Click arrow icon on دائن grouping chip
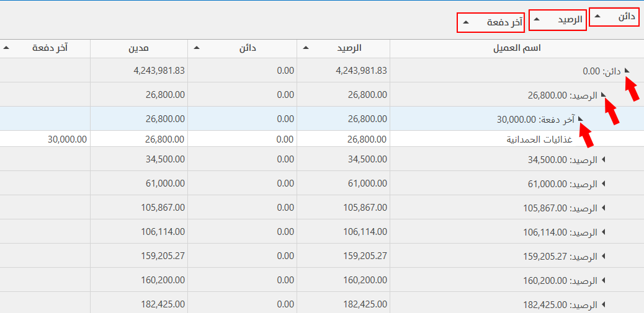Image resolution: width=644 pixels, height=313 pixels. click(597, 17)
